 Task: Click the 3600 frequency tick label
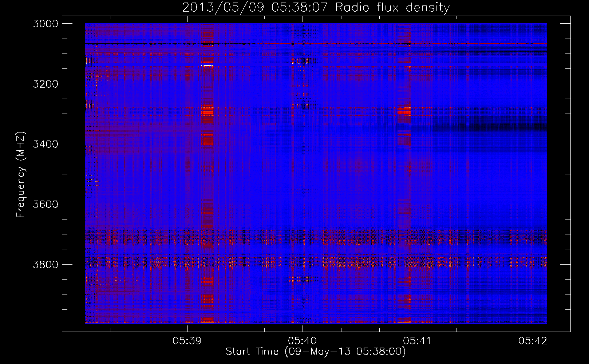(x=46, y=204)
